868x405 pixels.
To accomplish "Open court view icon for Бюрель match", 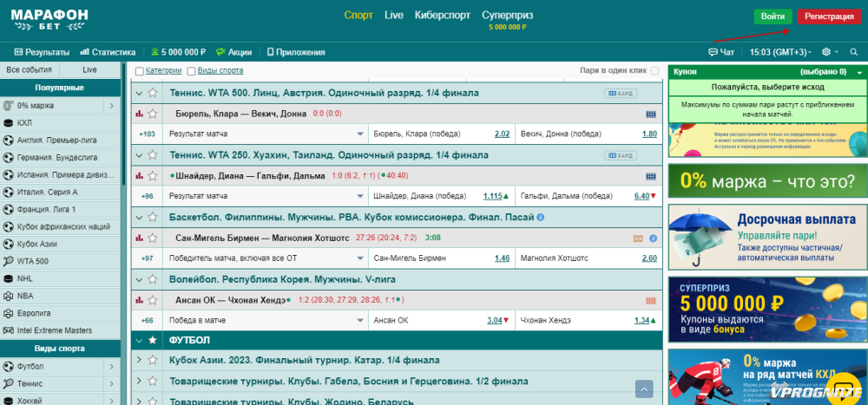I will pyautogui.click(x=650, y=114).
